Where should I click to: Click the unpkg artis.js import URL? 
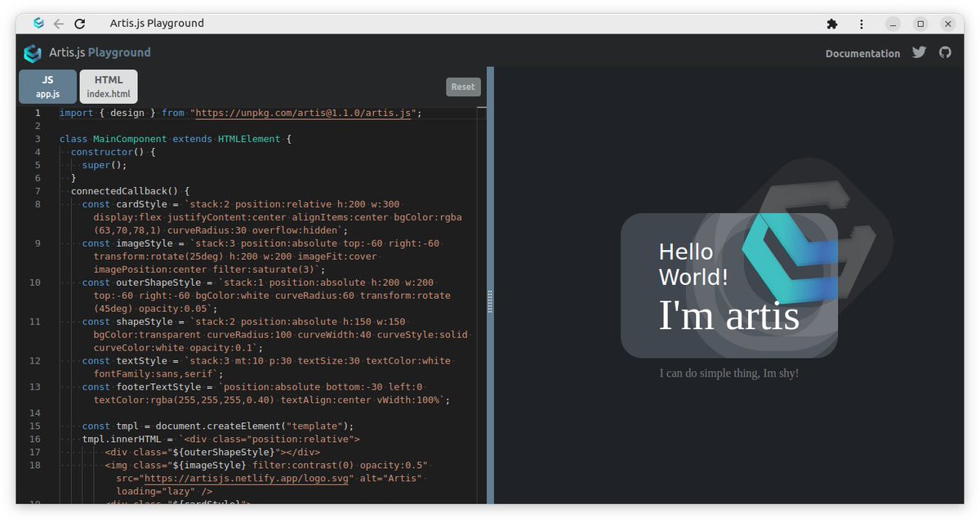point(303,113)
